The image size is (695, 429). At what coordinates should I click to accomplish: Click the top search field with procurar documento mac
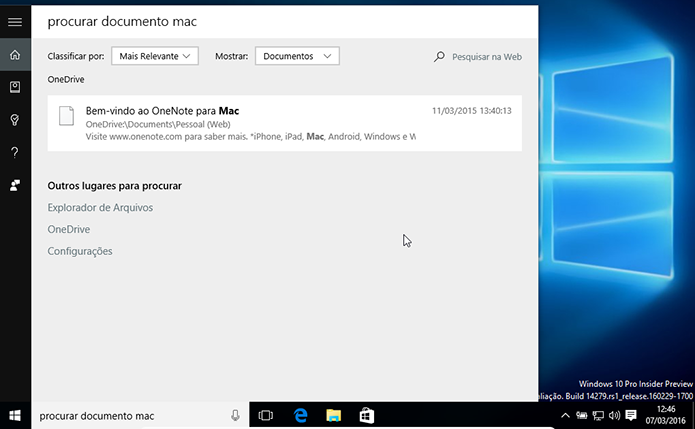285,22
